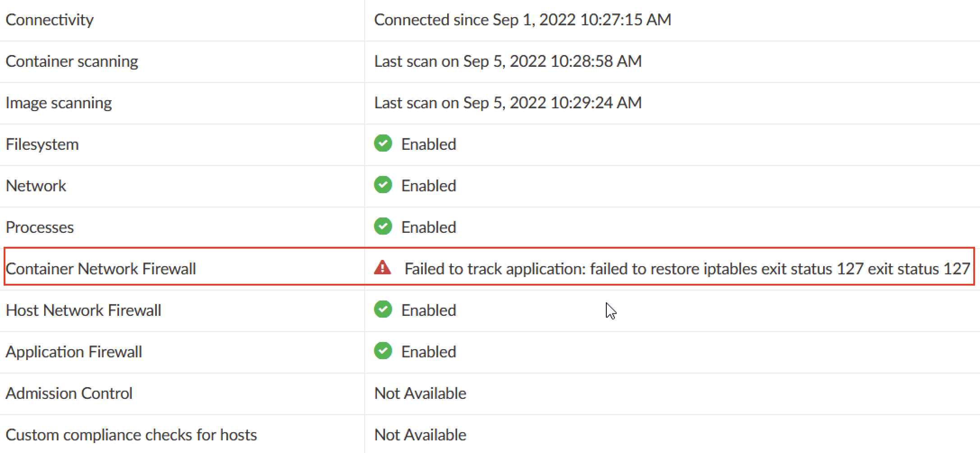This screenshot has height=453, width=980.
Task: Click Enabled text in Application Firewall row
Action: 429,352
